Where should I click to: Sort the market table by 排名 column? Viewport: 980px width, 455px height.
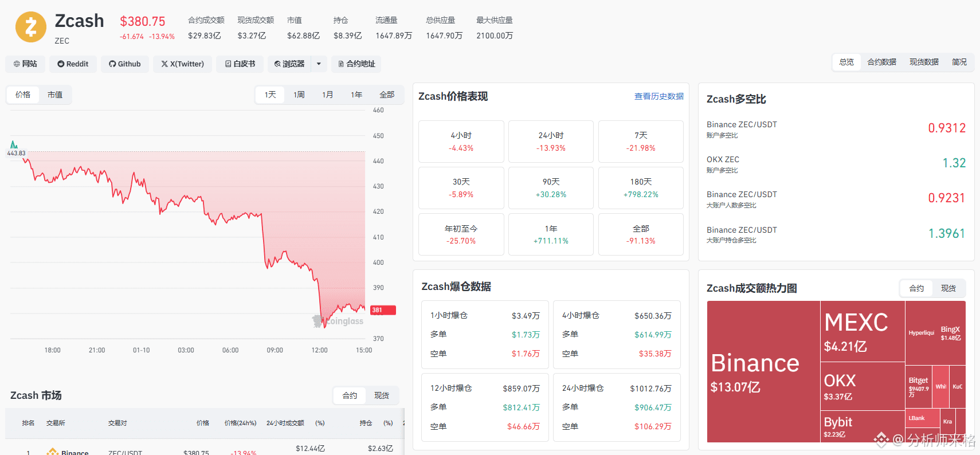pos(28,423)
